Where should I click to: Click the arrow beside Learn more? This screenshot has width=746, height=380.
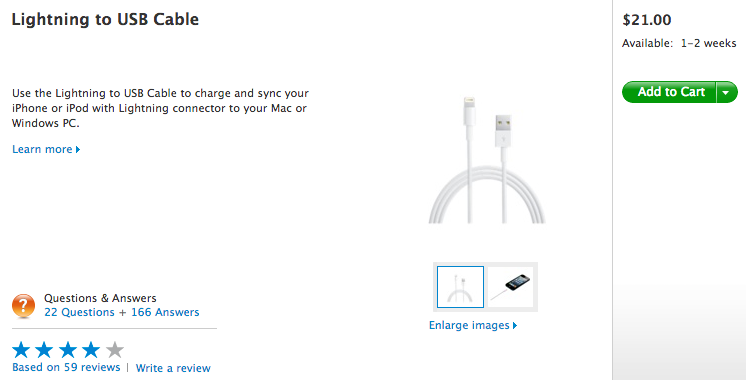click(78, 149)
